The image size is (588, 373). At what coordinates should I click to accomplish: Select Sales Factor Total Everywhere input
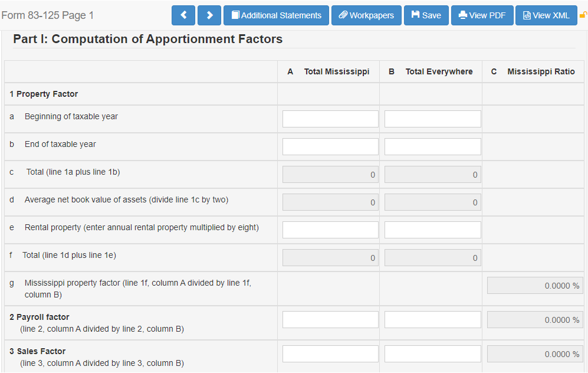pos(432,354)
